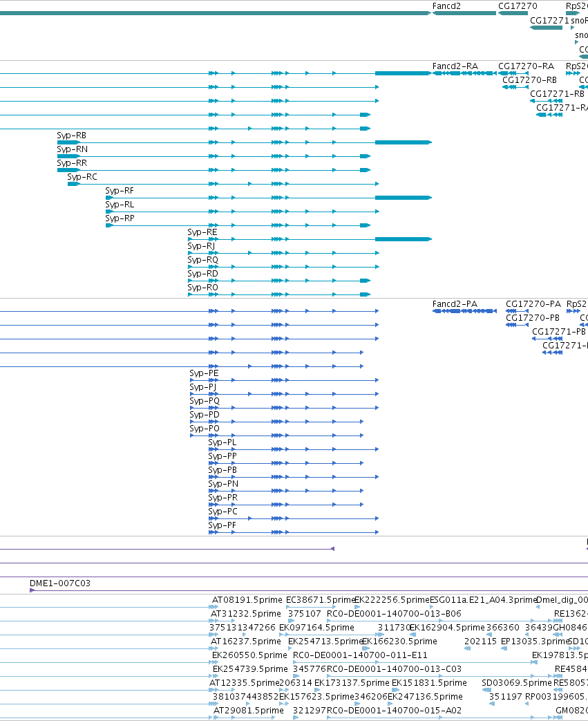Select the RC0-DE0001-140700-013-B06 label
The image size is (588, 721).
click(394, 613)
